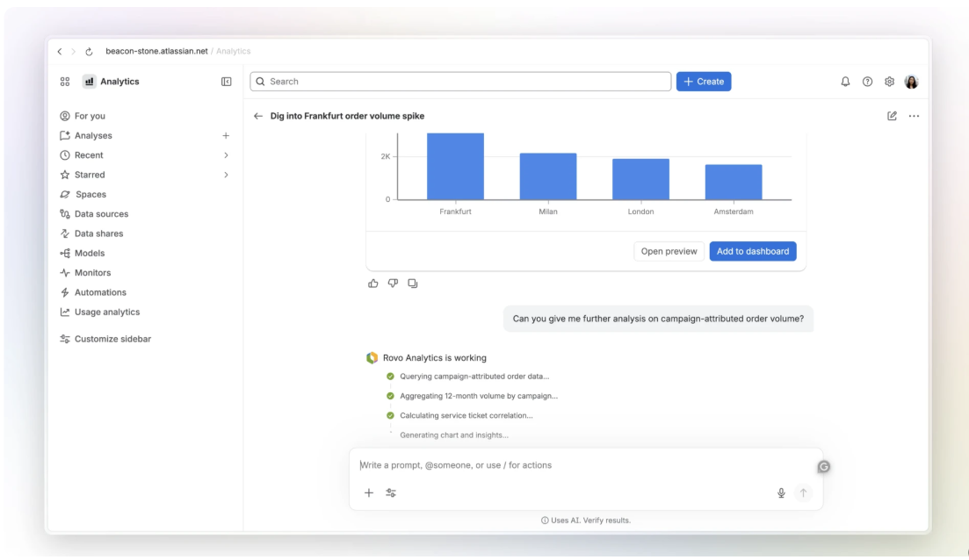Screen dimensions: 969x560
Task: Click the Amsterdam bar in the chart
Action: point(734,183)
